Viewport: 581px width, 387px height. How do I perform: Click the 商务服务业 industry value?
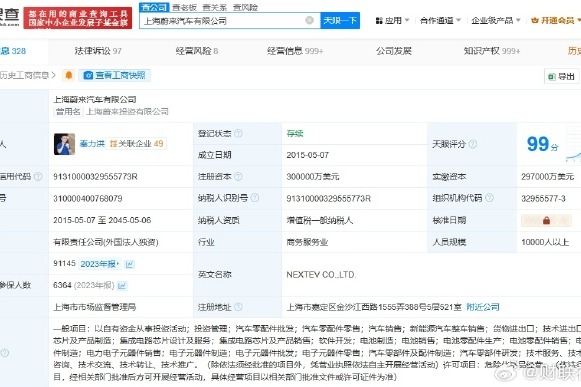[x=307, y=242]
